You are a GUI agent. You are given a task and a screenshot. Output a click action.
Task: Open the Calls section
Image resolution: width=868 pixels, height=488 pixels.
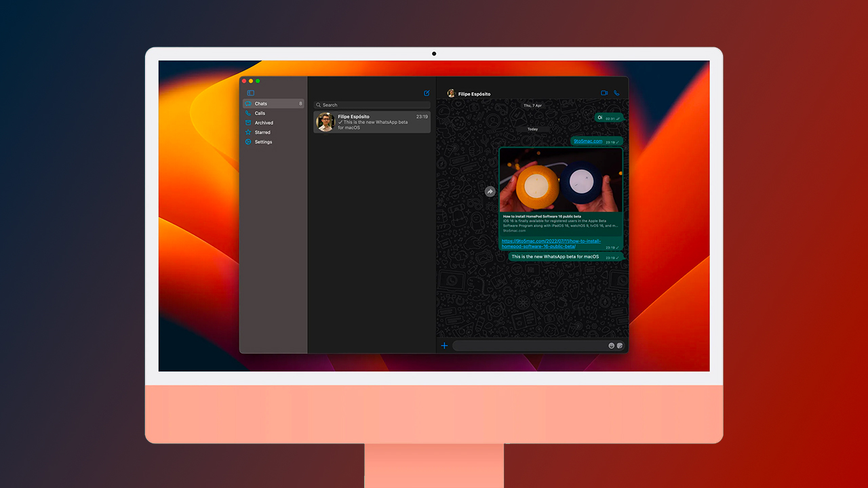[273, 113]
